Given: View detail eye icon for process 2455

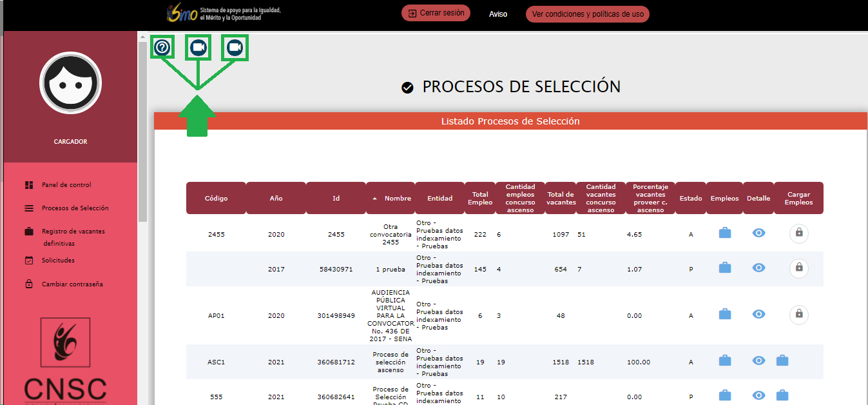Looking at the screenshot, I should pyautogui.click(x=758, y=233).
